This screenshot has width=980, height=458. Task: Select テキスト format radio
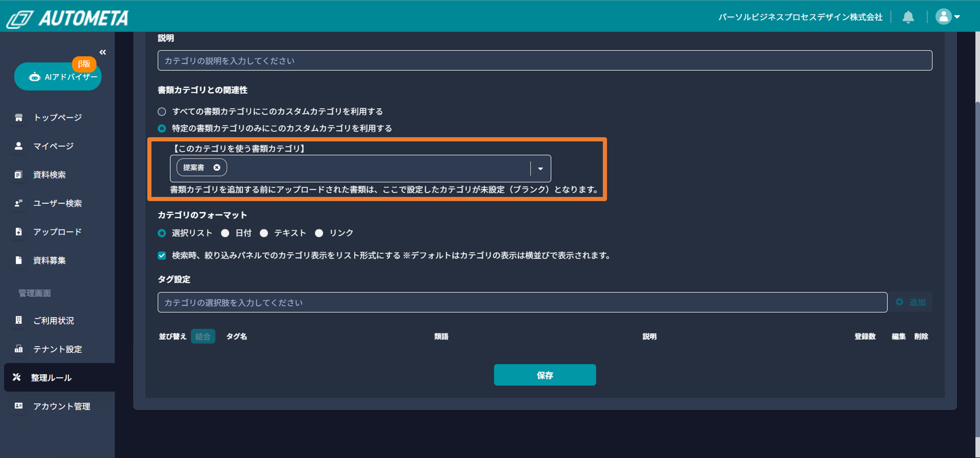tap(264, 233)
